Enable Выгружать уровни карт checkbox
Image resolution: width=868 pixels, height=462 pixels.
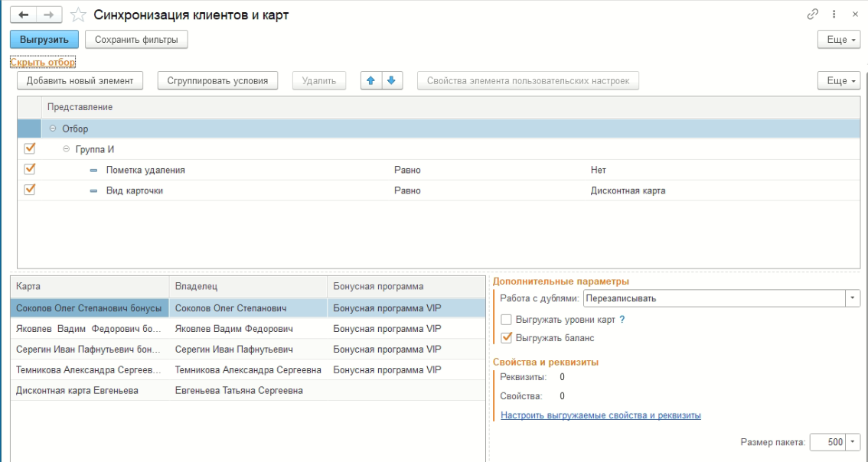click(x=506, y=320)
